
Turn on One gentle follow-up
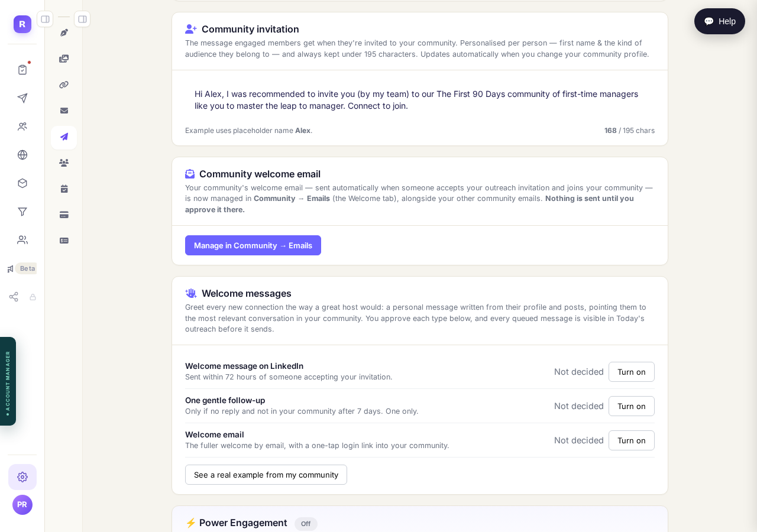(632, 406)
